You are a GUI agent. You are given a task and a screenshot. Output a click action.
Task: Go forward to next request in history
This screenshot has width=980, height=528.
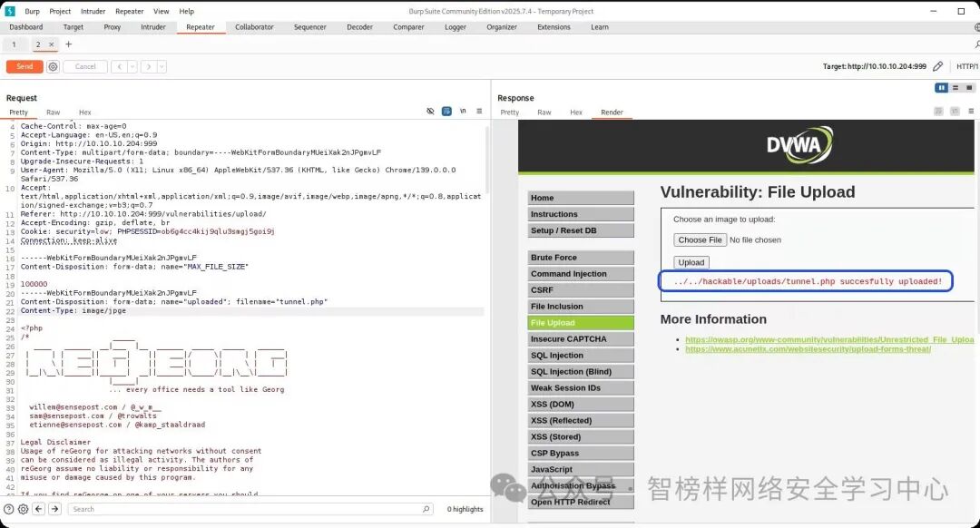[149, 66]
